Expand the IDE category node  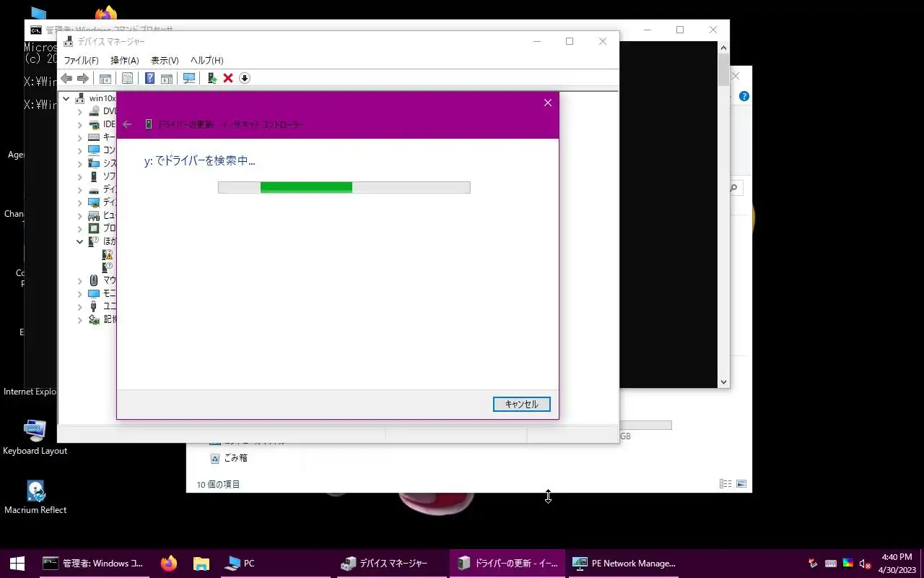tap(80, 124)
